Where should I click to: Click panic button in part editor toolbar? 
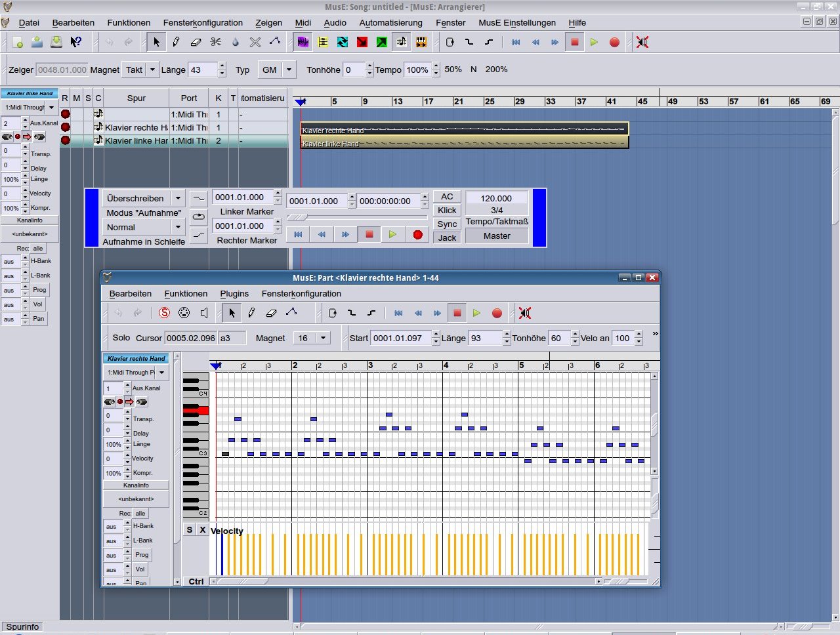[525, 313]
